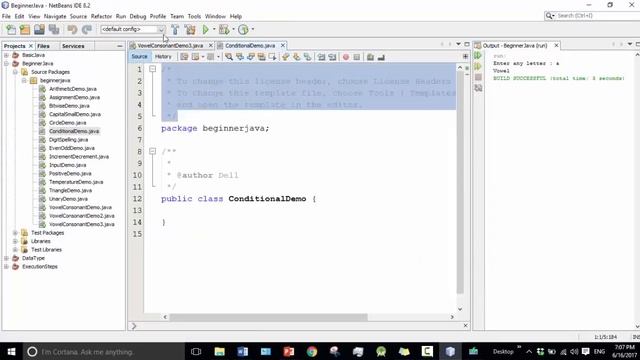Image resolution: width=640 pixels, height=360 pixels.
Task: Click the New File toolbar icon
Action: [11, 29]
